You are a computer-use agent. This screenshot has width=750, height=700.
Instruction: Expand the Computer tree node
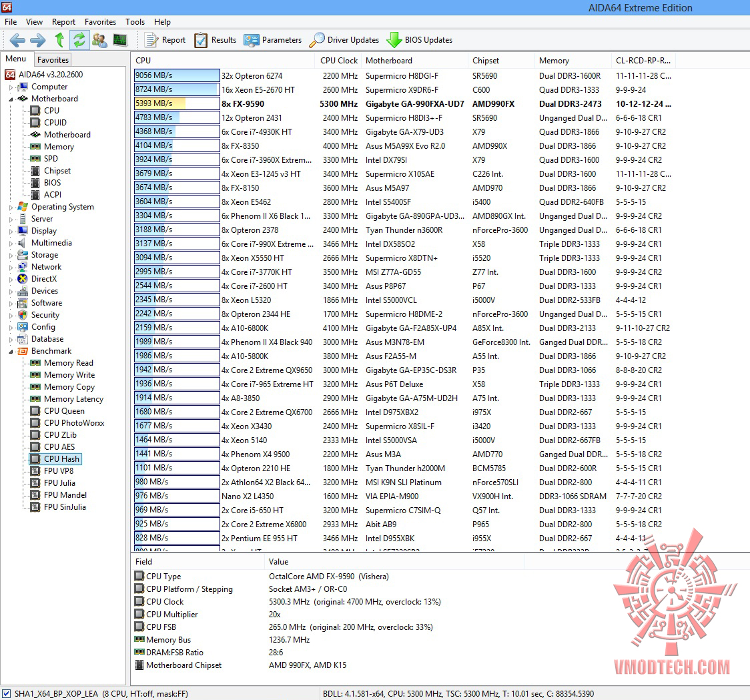[x=11, y=87]
